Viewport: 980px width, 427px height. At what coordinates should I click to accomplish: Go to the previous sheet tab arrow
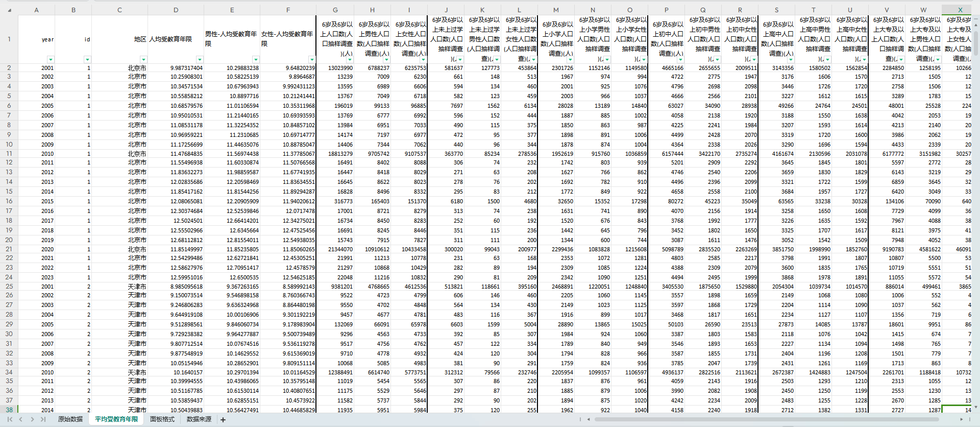(21, 419)
